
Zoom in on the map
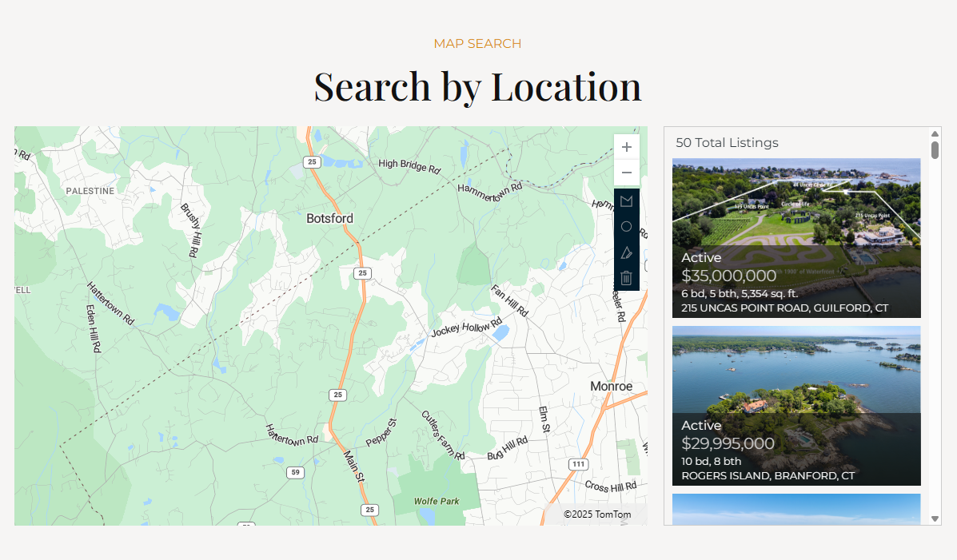coord(626,147)
